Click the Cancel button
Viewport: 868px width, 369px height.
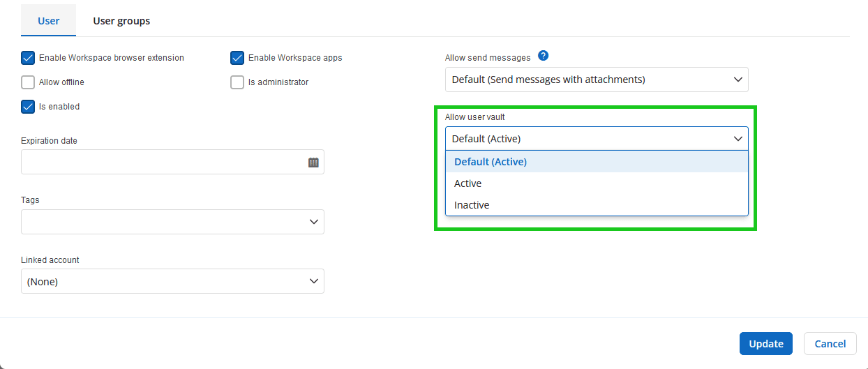[830, 343]
